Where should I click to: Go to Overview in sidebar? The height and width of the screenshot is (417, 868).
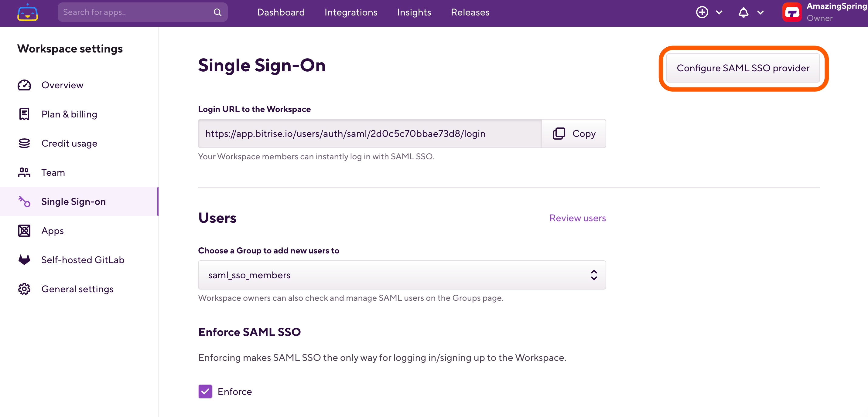pos(79,85)
